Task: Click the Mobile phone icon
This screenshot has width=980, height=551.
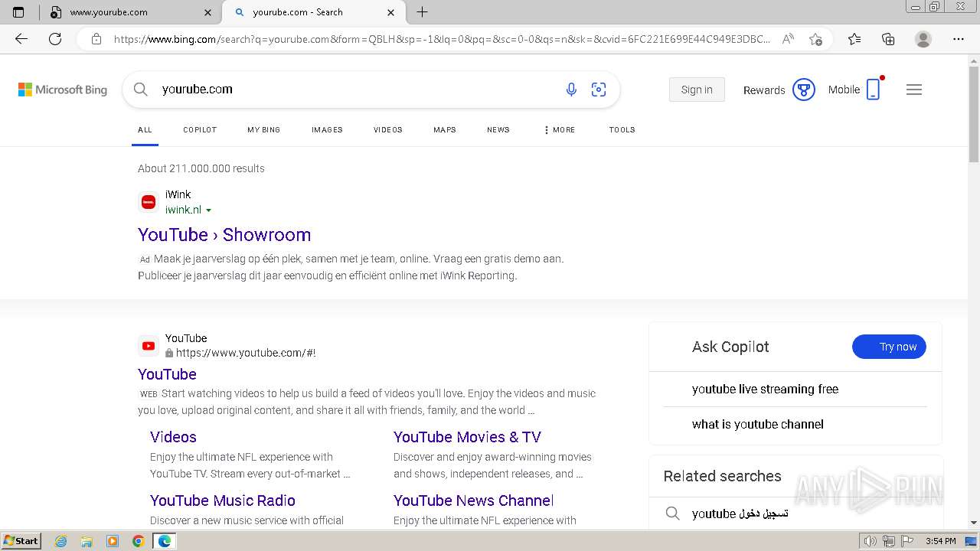Action: (873, 90)
